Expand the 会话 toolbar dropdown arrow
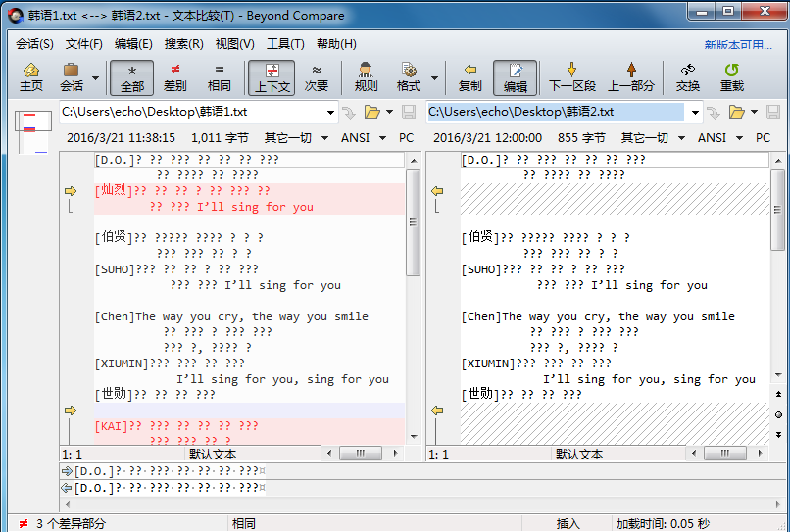Viewport: 790px width, 532px height. click(x=95, y=77)
